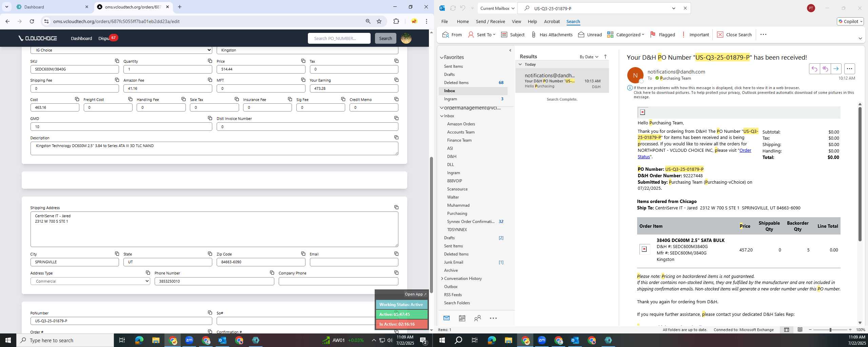Click the Disti Invoice Number field
This screenshot has width=868, height=347.
pyautogui.click(x=307, y=127)
